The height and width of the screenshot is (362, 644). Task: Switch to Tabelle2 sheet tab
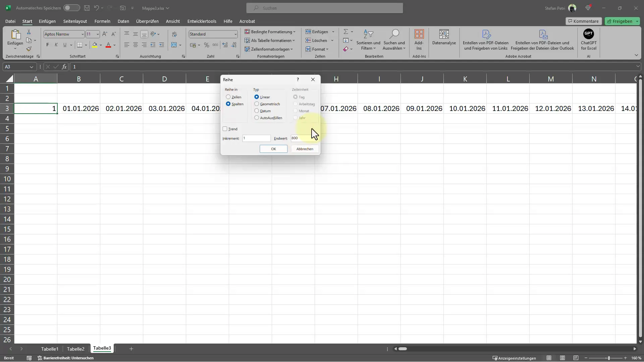point(76,348)
